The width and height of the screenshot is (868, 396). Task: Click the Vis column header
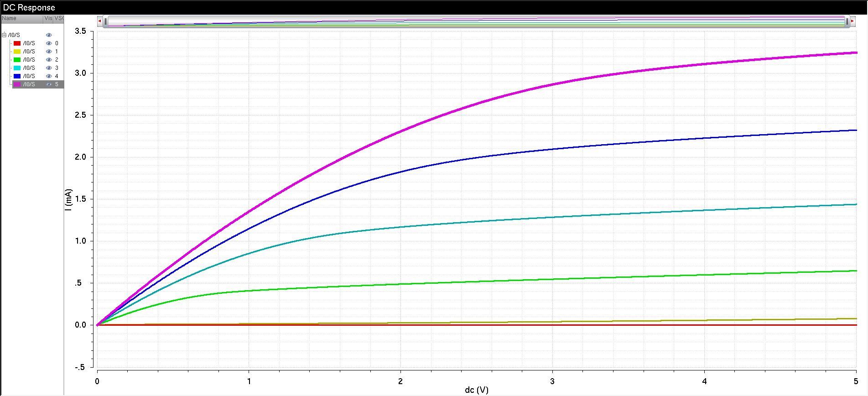tap(48, 19)
